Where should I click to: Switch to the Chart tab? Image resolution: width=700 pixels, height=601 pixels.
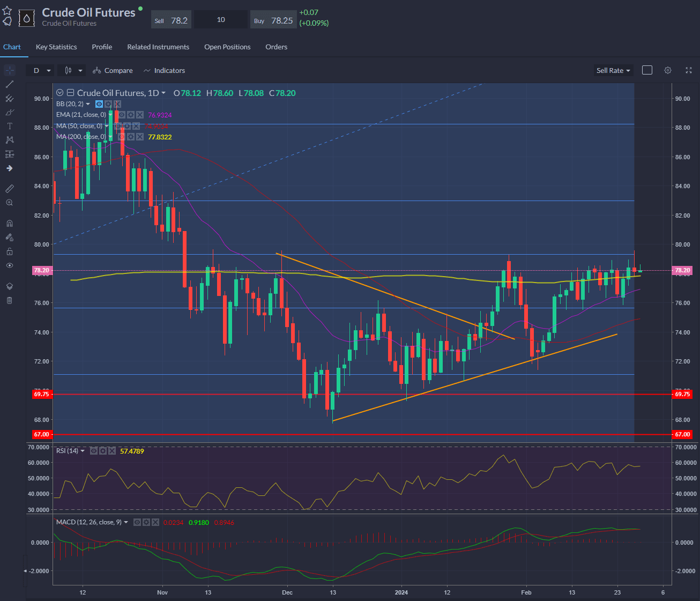pyautogui.click(x=12, y=47)
